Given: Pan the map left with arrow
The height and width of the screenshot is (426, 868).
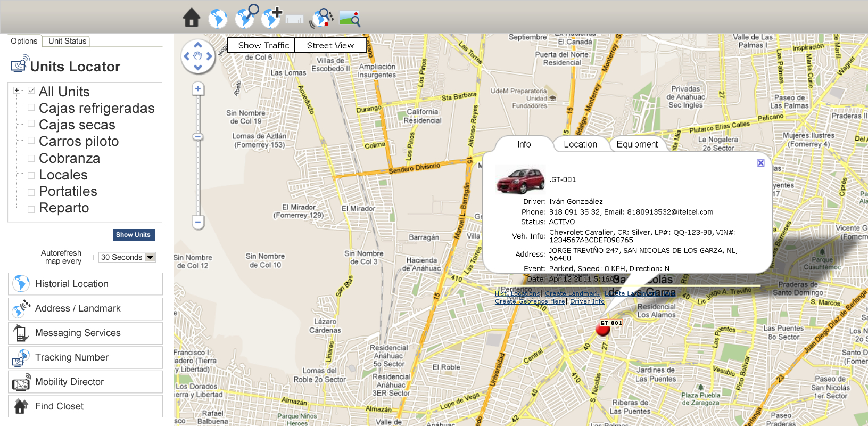Looking at the screenshot, I should pos(186,56).
